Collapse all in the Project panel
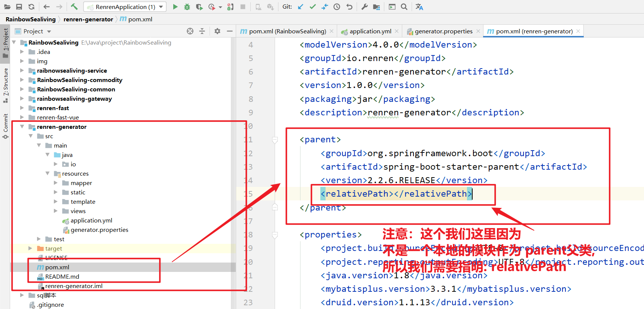The width and height of the screenshot is (644, 309). click(x=202, y=31)
